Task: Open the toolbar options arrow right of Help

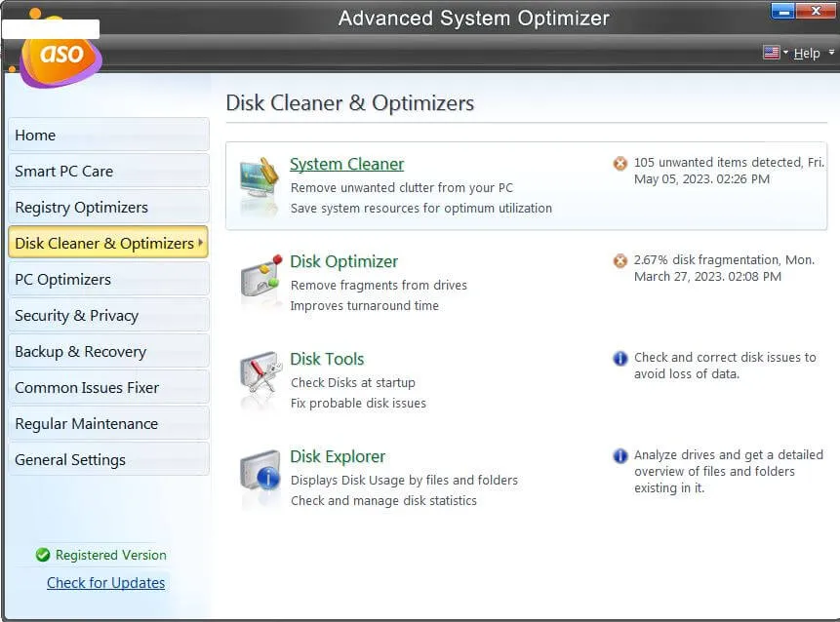Action: pos(831,52)
